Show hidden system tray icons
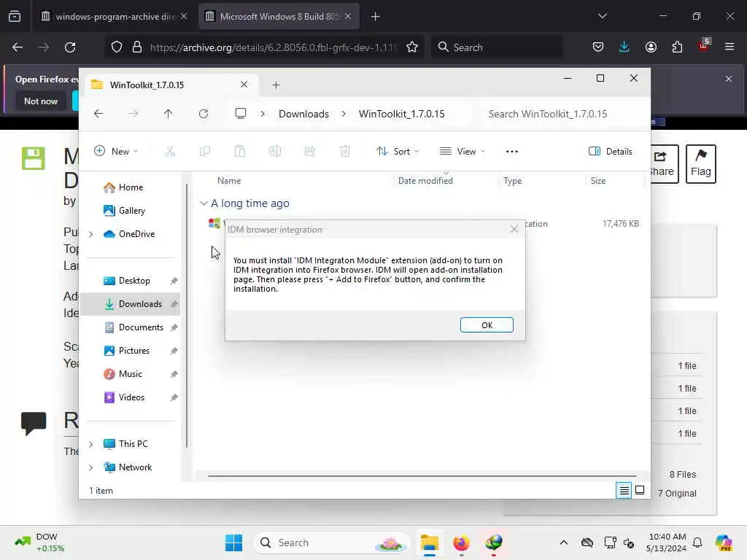Screen dimensions: 747x560 [x=564, y=542]
